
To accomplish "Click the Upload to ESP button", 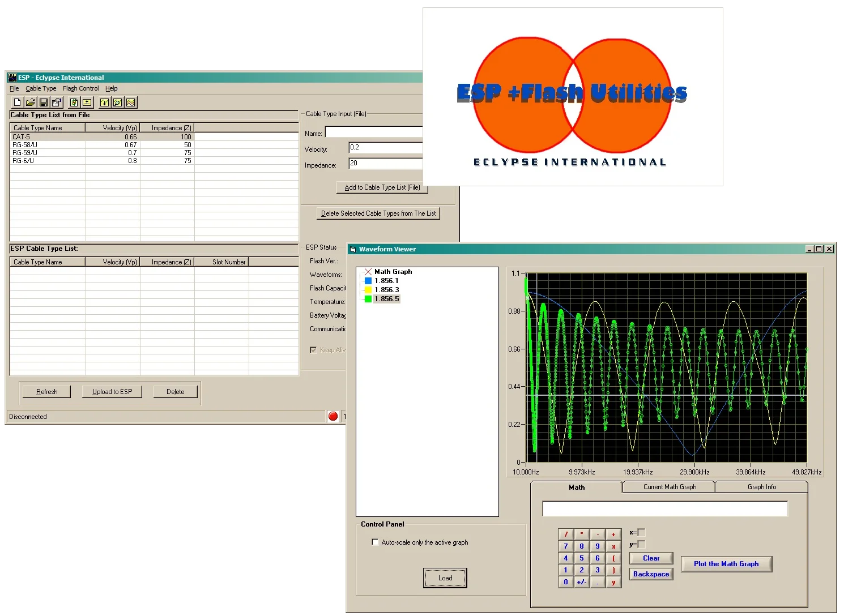I will [x=112, y=391].
